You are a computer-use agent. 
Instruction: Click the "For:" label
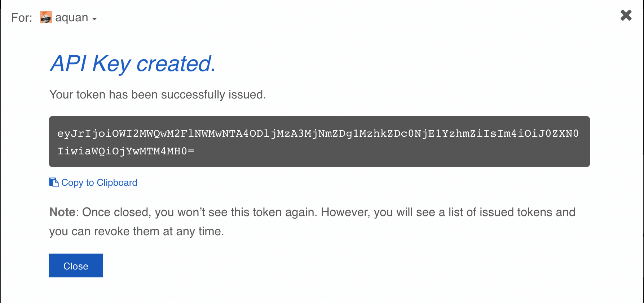point(22,18)
